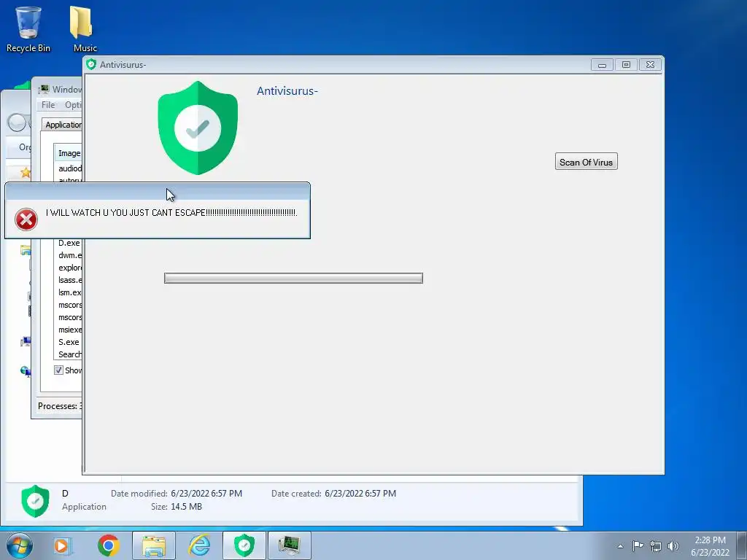Select msiexec process row

click(69, 330)
